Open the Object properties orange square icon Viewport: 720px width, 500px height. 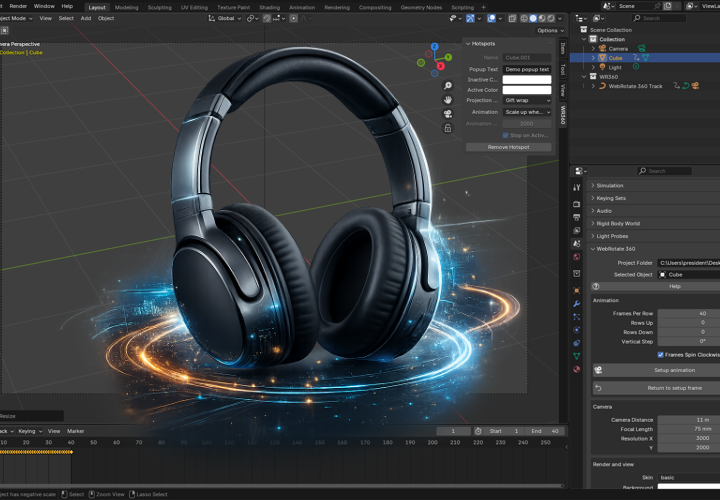tap(577, 290)
